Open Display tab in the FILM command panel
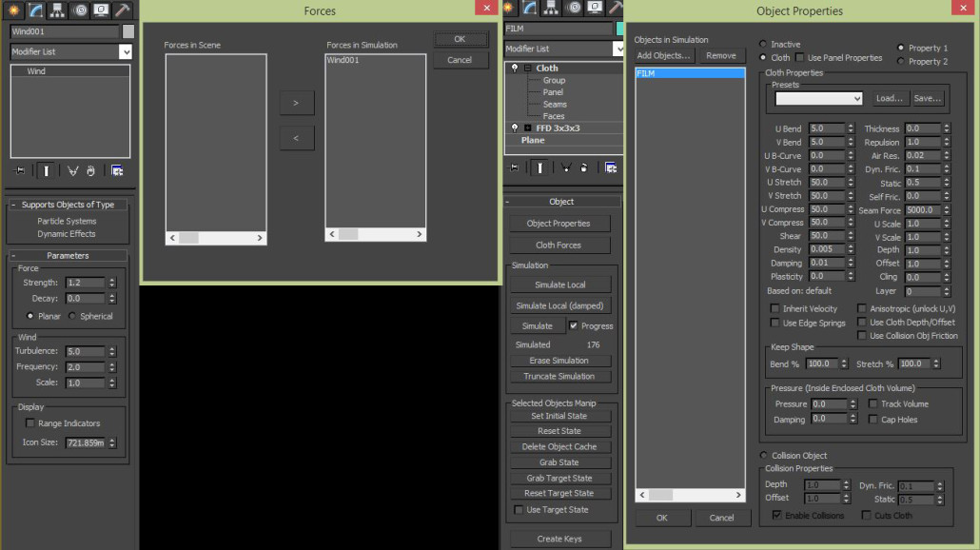The image size is (980, 550). pyautogui.click(x=595, y=9)
